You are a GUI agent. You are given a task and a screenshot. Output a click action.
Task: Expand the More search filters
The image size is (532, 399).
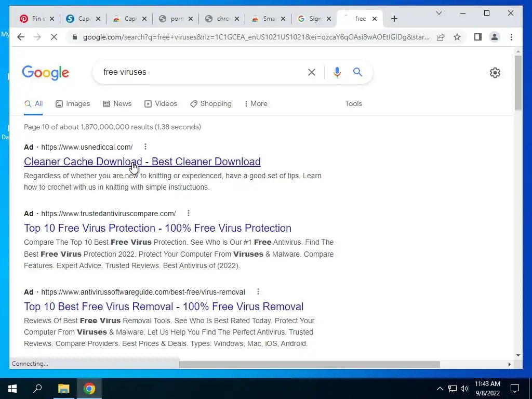256,104
